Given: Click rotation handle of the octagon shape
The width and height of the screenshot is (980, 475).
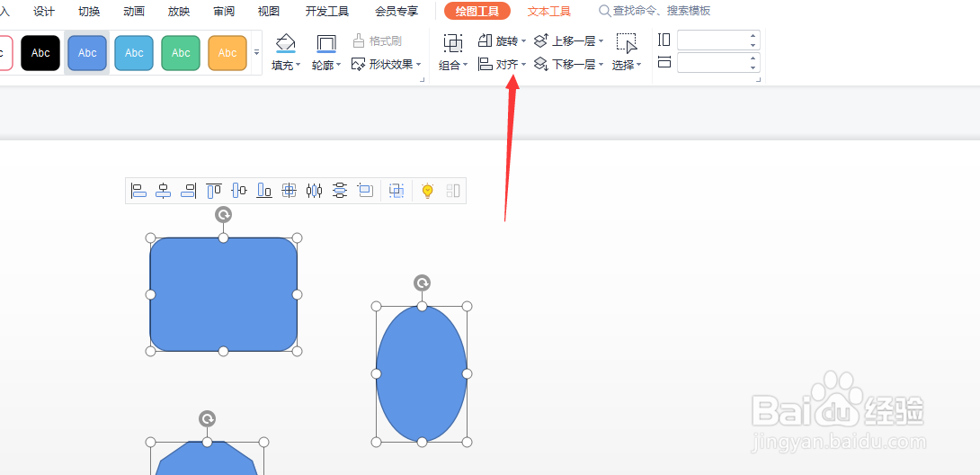Looking at the screenshot, I should [207, 418].
